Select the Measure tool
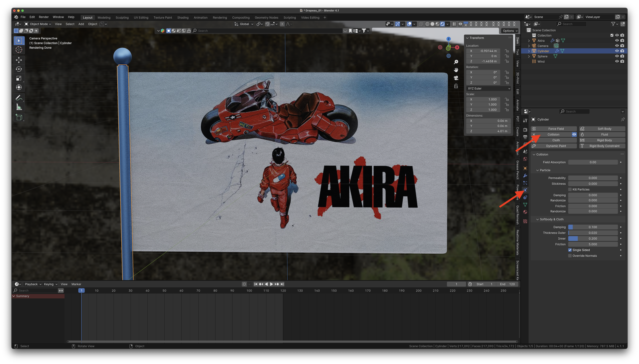 [19, 107]
